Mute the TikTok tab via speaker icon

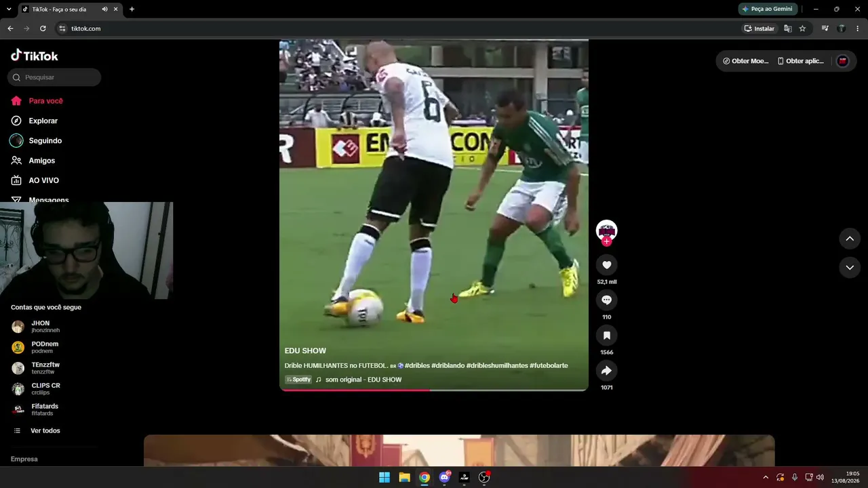click(x=104, y=9)
